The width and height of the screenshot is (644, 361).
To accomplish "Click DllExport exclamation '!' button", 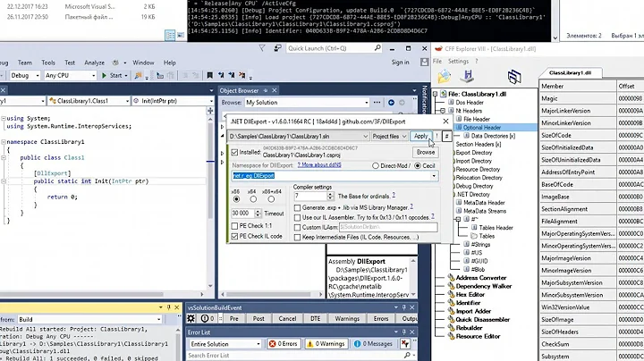I will pos(437,136).
